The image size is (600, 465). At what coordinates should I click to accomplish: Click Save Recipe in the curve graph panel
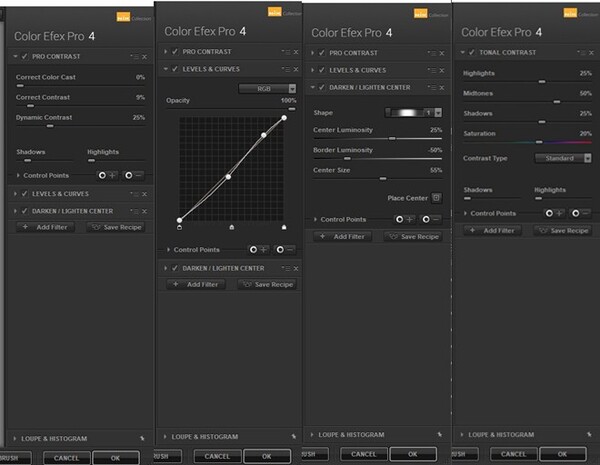tap(267, 284)
